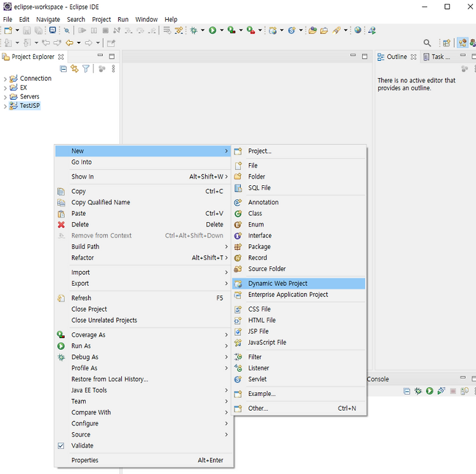
Task: Expand the Connection project tree node
Action: pyautogui.click(x=5, y=79)
